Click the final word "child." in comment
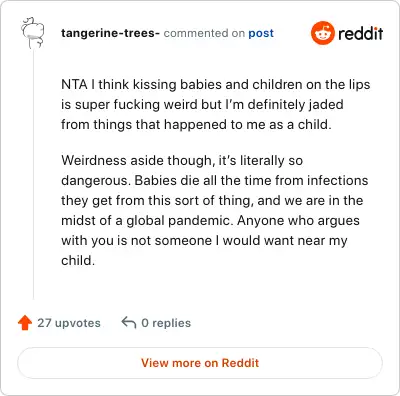The image size is (400, 396). (x=78, y=260)
